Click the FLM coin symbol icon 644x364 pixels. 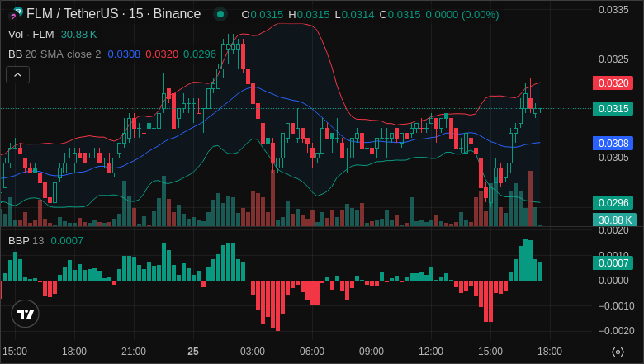[x=16, y=14]
